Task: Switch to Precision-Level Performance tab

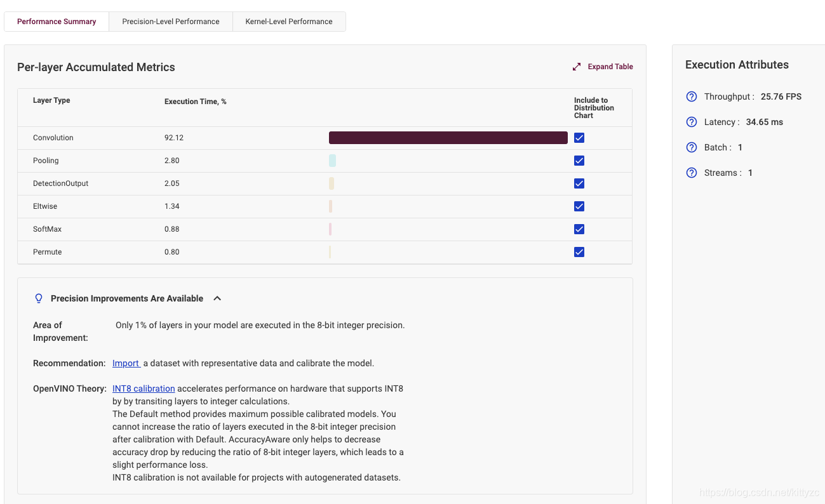Action: tap(171, 22)
